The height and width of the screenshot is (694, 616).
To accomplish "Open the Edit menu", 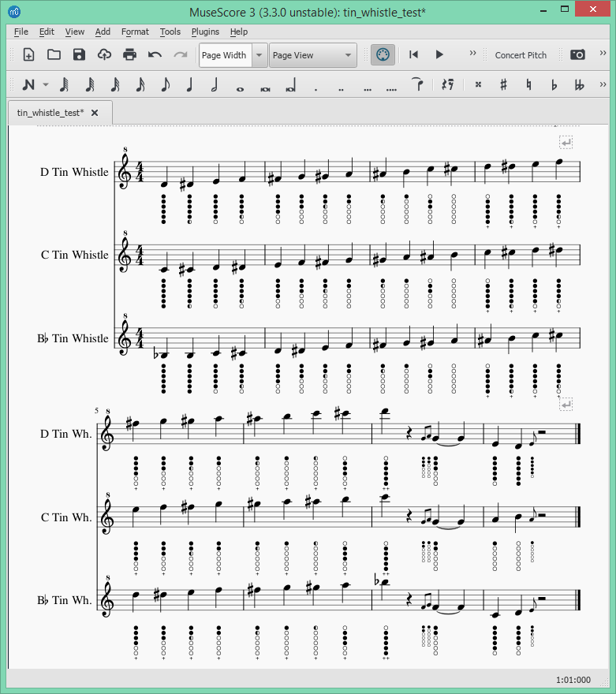I will (47, 32).
